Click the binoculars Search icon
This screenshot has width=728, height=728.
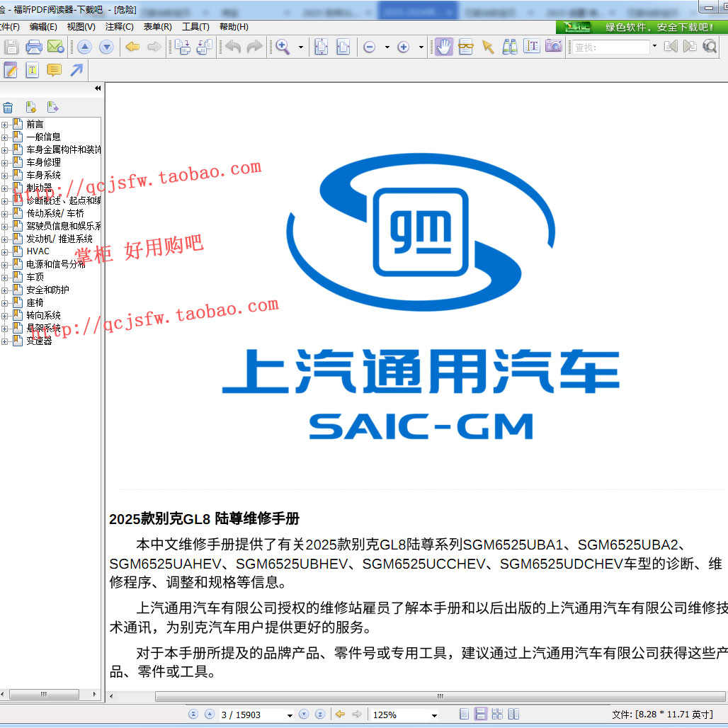click(x=510, y=47)
